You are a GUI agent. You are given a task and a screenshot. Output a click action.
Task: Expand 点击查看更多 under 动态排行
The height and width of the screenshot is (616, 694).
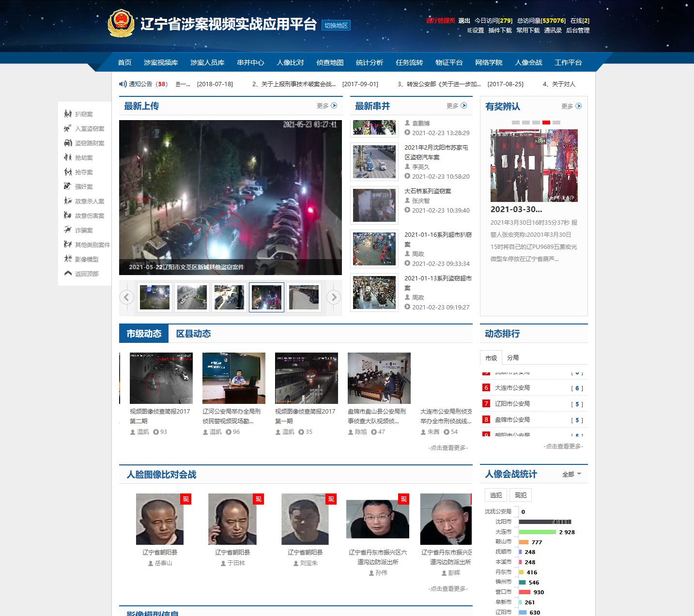click(x=563, y=446)
